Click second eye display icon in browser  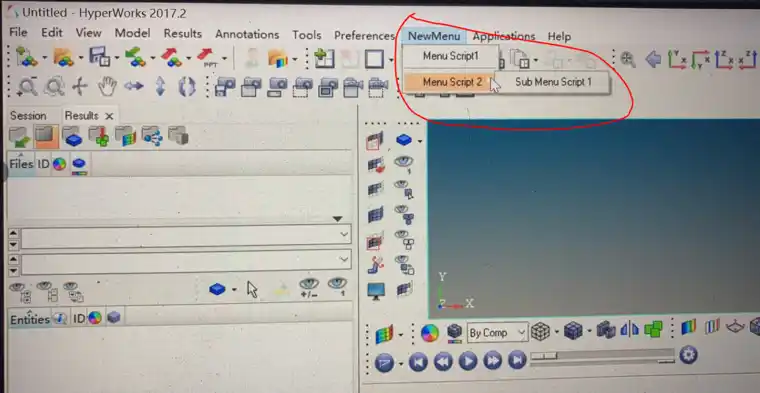(x=47, y=292)
